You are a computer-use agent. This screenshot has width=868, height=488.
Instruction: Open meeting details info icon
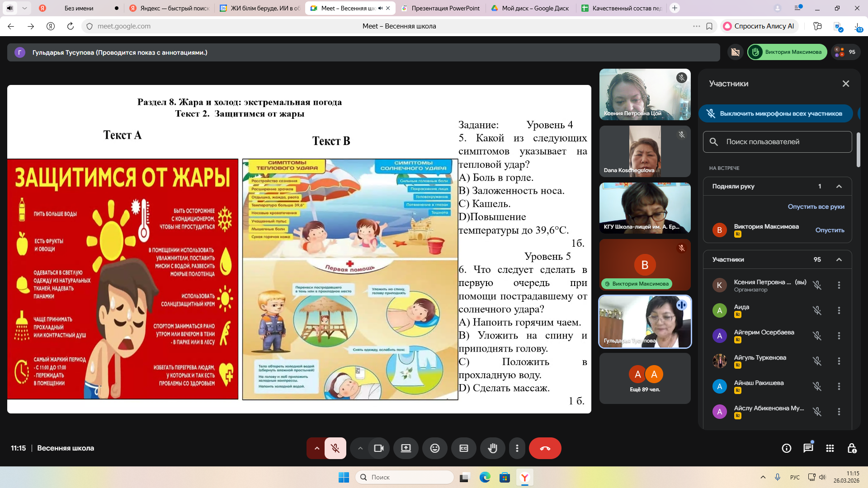click(x=786, y=448)
